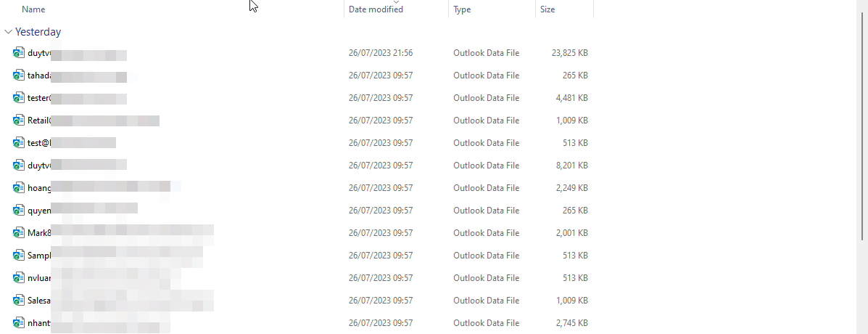Select the nhant file's Outlook icon

click(x=19, y=323)
